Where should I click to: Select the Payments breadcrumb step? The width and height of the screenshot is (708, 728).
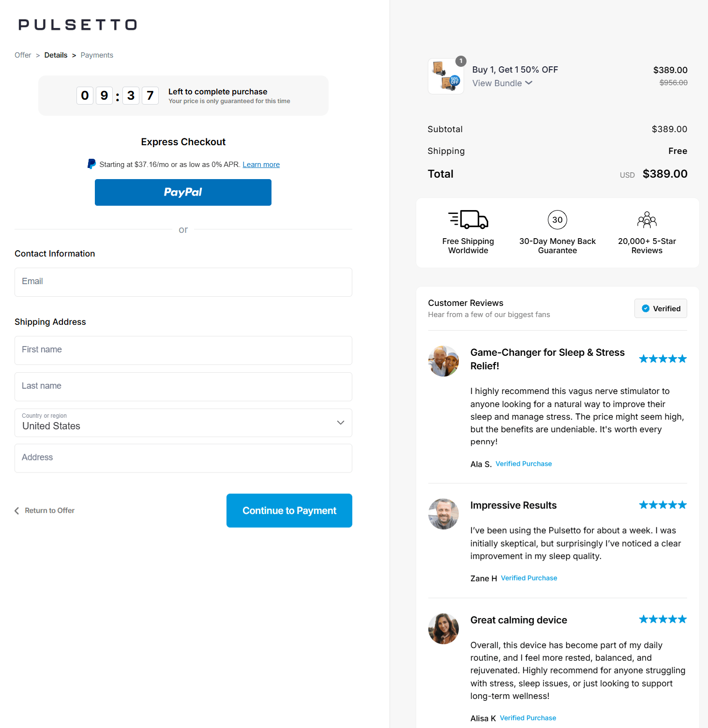click(96, 55)
